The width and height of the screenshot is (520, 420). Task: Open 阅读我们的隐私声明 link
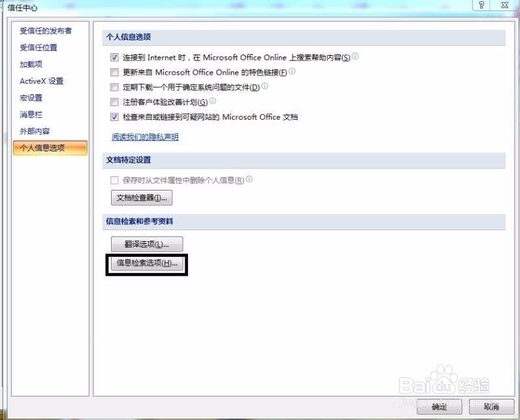pyautogui.click(x=145, y=137)
